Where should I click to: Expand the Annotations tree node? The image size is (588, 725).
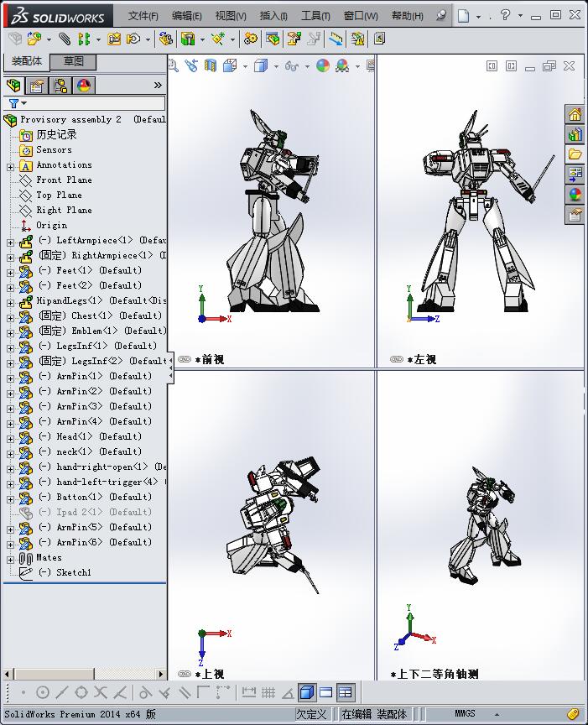10,167
